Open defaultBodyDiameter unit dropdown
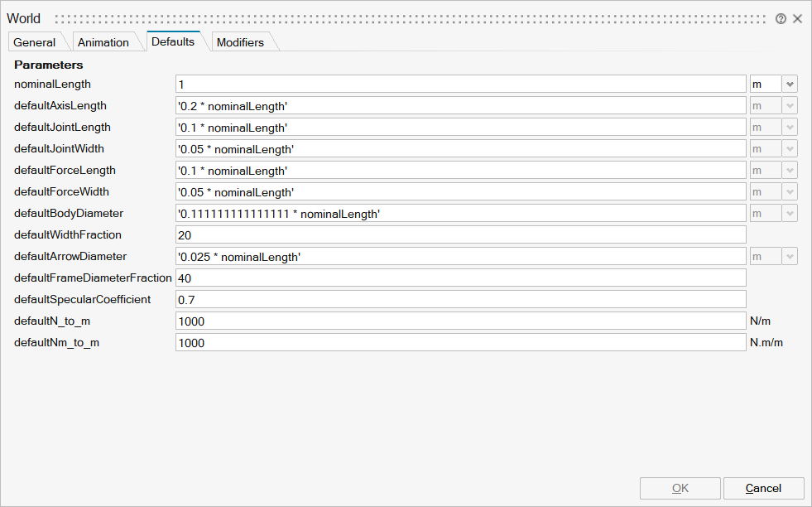 tap(790, 214)
